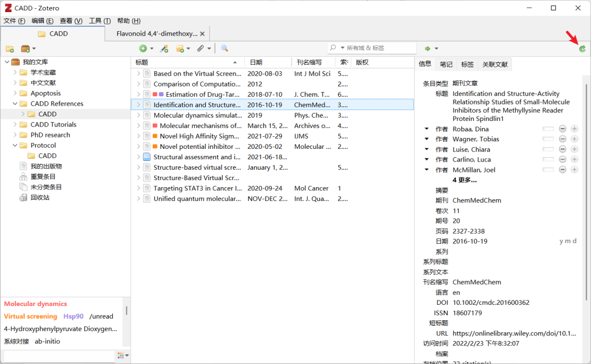591x364 pixels.
Task: Toggle name field mode for Wagner, Tobias
Action: [548, 139]
